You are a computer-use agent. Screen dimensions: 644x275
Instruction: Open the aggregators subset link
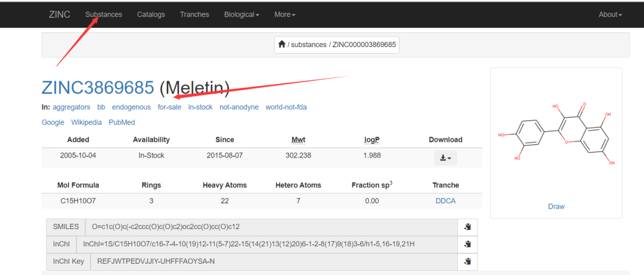(72, 107)
